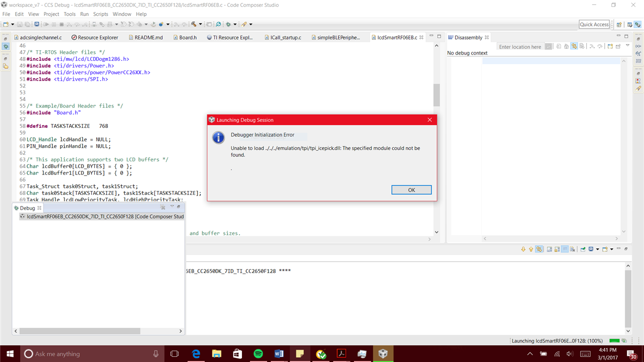Maximize the Disassembly view panel
This screenshot has width=644, height=362.
click(x=626, y=36)
